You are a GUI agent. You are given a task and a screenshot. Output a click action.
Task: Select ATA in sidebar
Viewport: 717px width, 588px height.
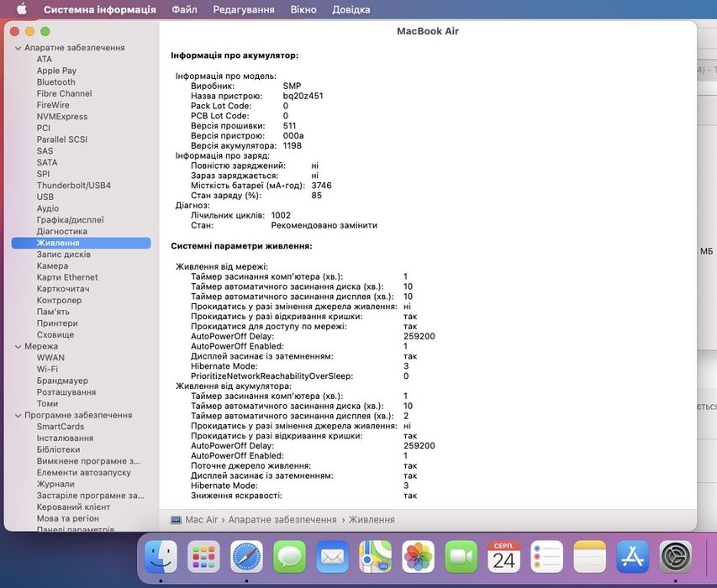point(45,59)
